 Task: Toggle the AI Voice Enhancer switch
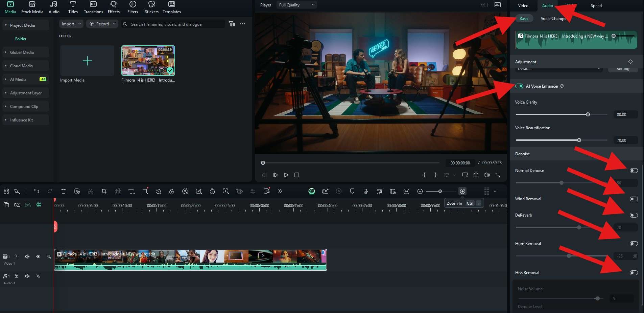(519, 86)
